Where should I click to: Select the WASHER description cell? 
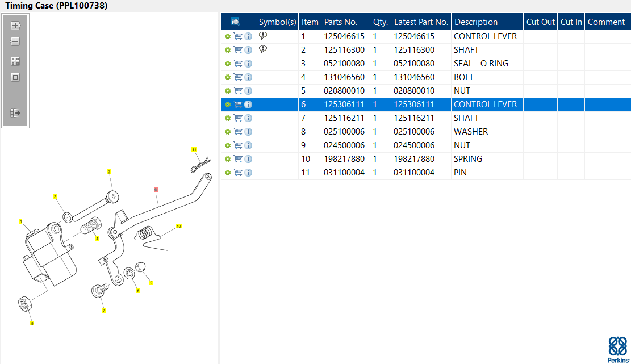tap(487, 132)
